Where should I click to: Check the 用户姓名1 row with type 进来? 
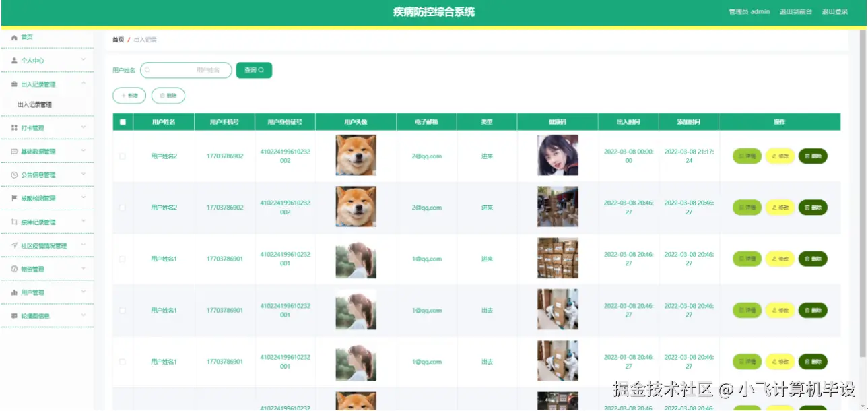123,259
